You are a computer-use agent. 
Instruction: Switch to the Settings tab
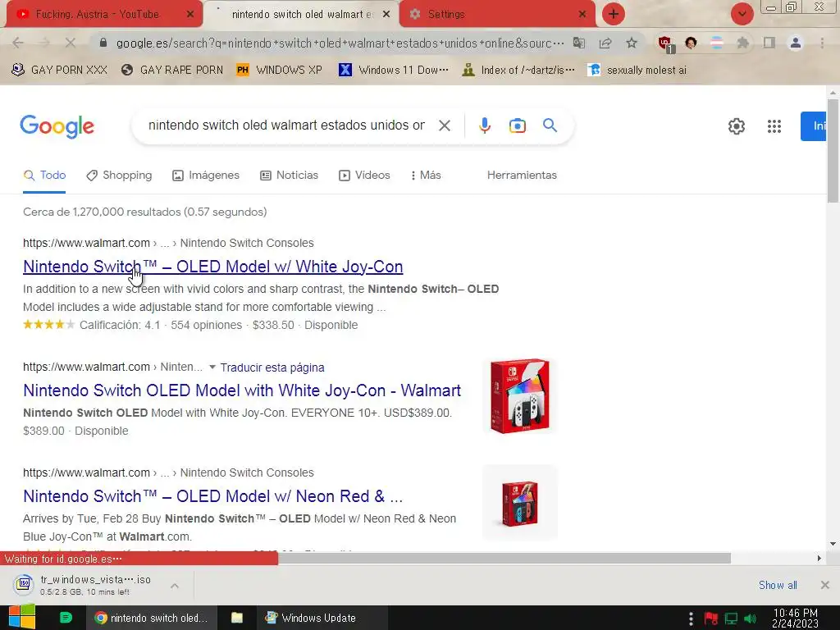click(x=445, y=15)
